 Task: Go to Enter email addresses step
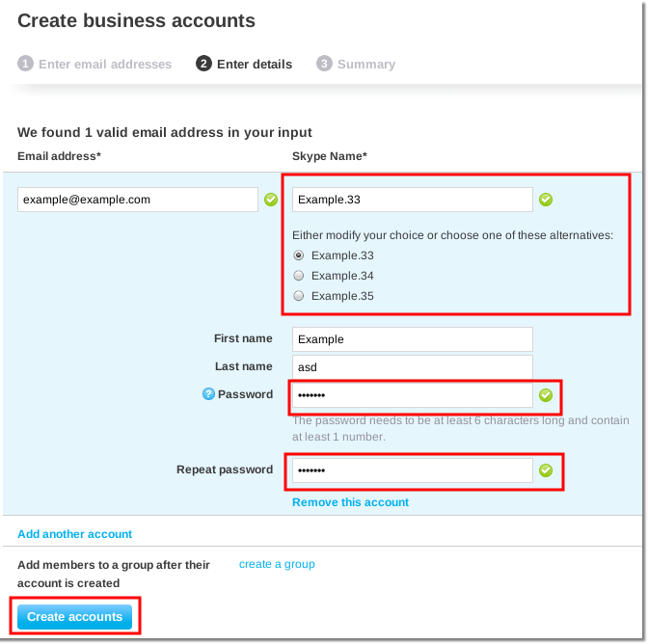pyautogui.click(x=104, y=65)
